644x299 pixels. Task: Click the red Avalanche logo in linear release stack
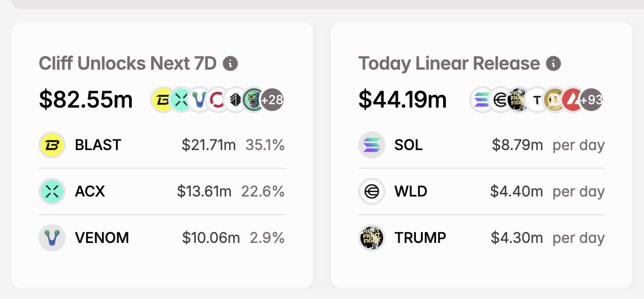[x=572, y=100]
